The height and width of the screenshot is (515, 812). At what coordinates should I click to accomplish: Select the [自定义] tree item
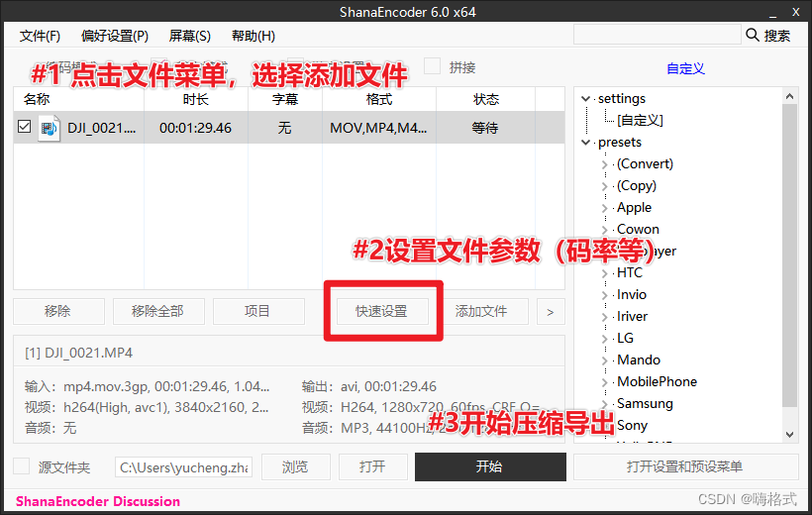(x=640, y=120)
